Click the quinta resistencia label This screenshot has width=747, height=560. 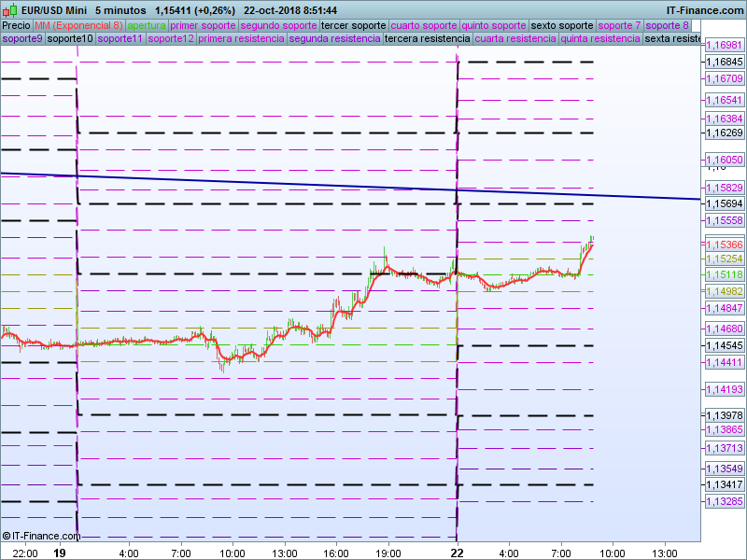pyautogui.click(x=599, y=39)
